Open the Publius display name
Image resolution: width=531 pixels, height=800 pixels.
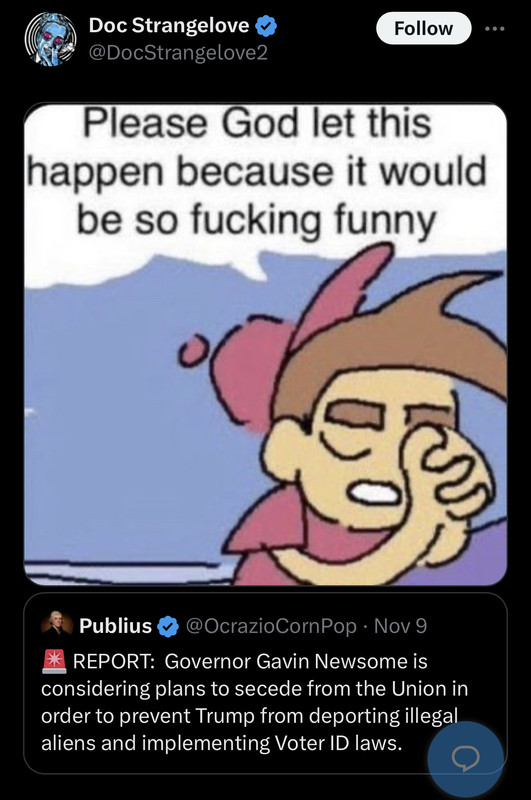115,626
